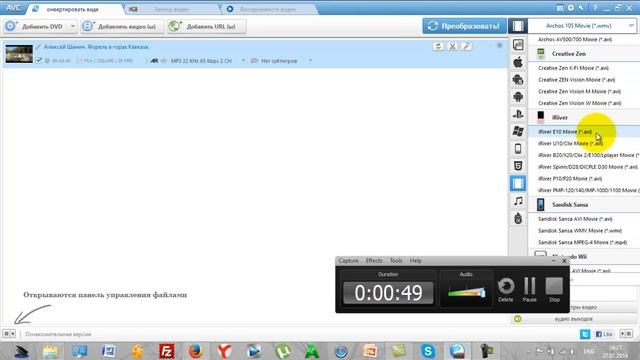
Task: Click Добавить видео button
Action: pyautogui.click(x=122, y=27)
